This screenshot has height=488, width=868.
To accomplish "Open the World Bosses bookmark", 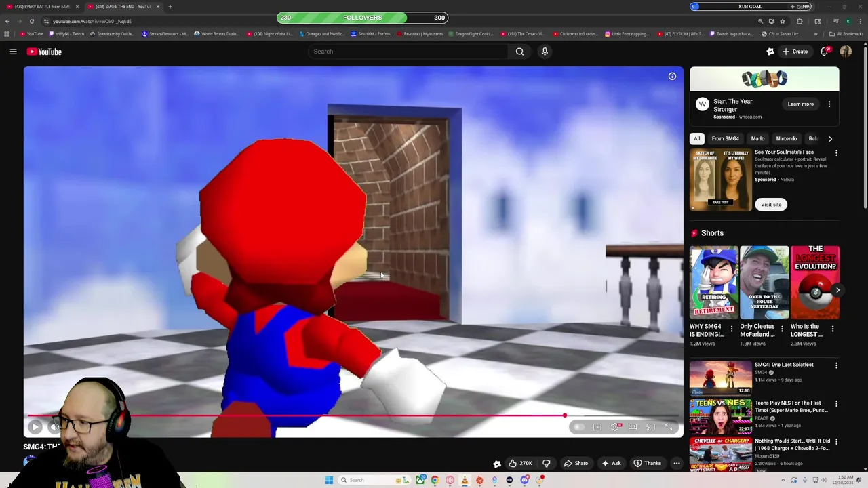I will pyautogui.click(x=216, y=34).
